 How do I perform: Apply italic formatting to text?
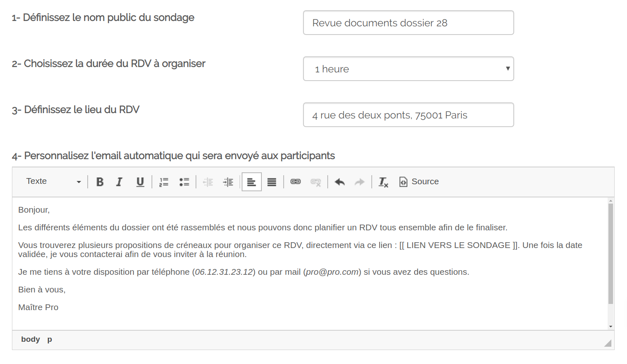(119, 182)
